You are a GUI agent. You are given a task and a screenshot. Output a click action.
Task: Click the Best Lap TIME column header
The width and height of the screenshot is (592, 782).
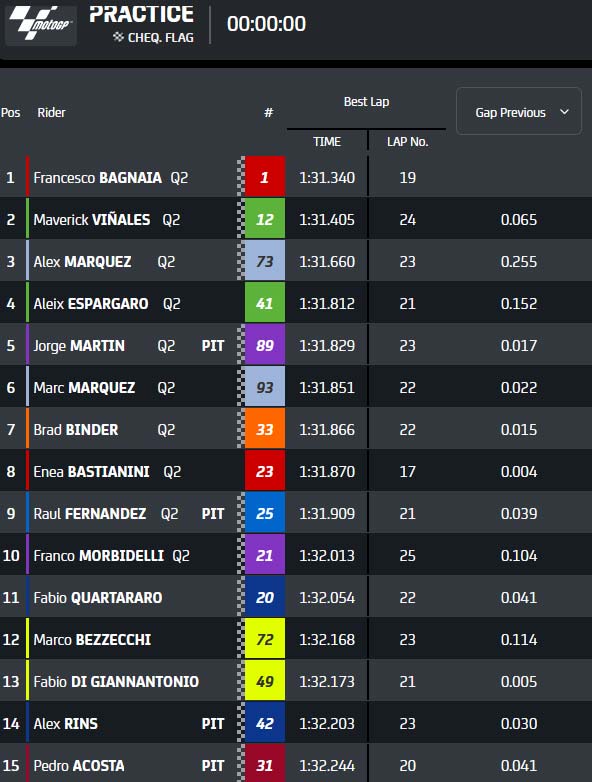coord(327,142)
